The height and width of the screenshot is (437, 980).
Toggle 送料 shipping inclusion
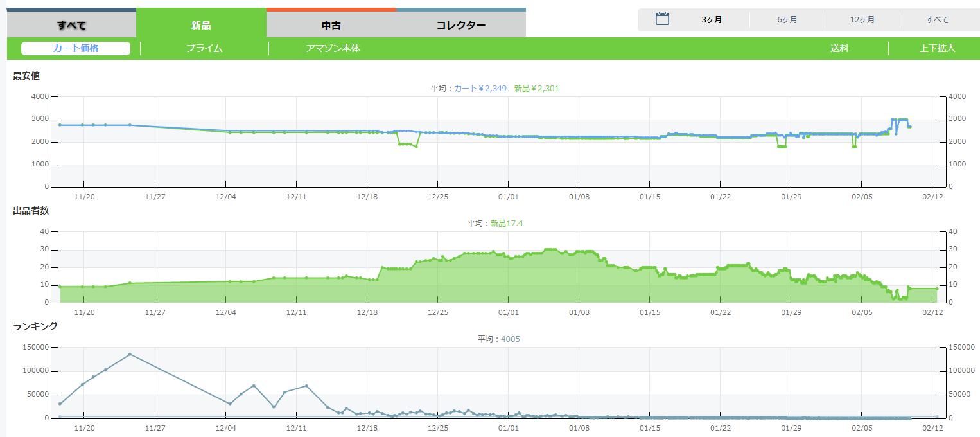point(839,48)
